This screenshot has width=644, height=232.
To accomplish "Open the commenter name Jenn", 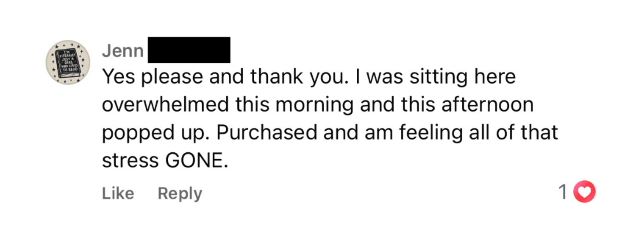I will coord(123,51).
